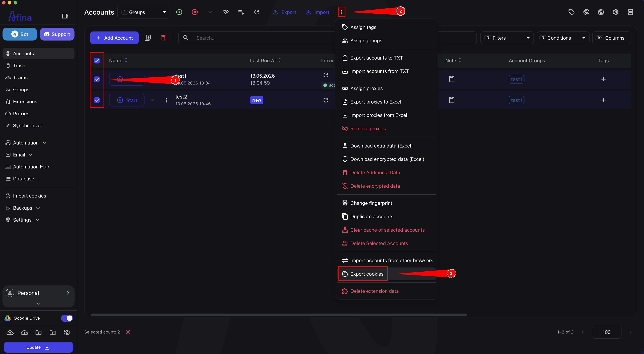This screenshot has height=354, width=644.
Task: Click the cloud upload icon in bottom bar
Action: coord(10,333)
